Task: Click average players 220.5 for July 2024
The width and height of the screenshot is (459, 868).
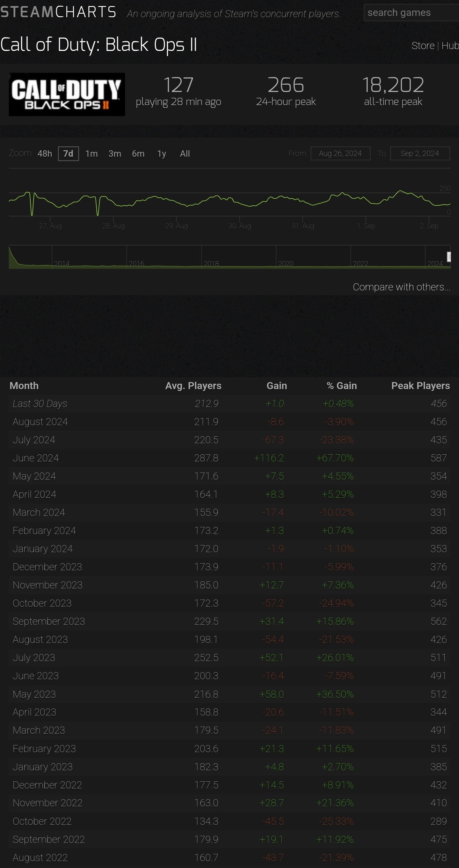Action: click(x=206, y=440)
